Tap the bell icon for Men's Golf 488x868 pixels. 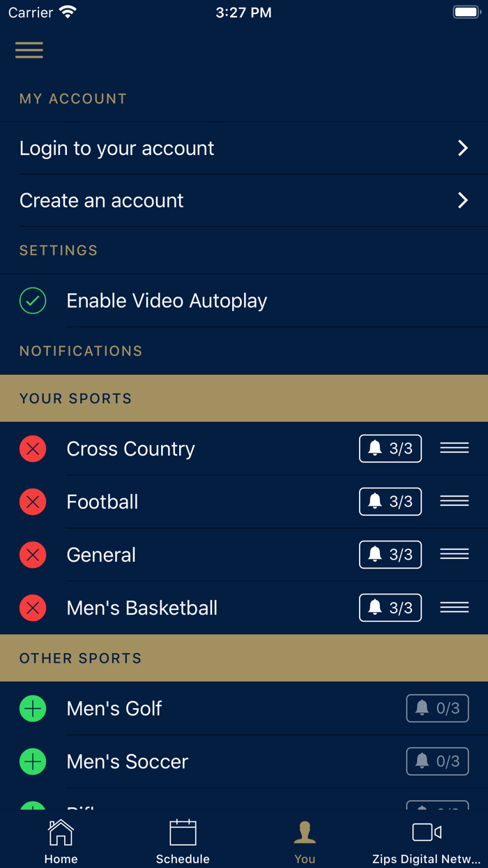click(x=437, y=708)
